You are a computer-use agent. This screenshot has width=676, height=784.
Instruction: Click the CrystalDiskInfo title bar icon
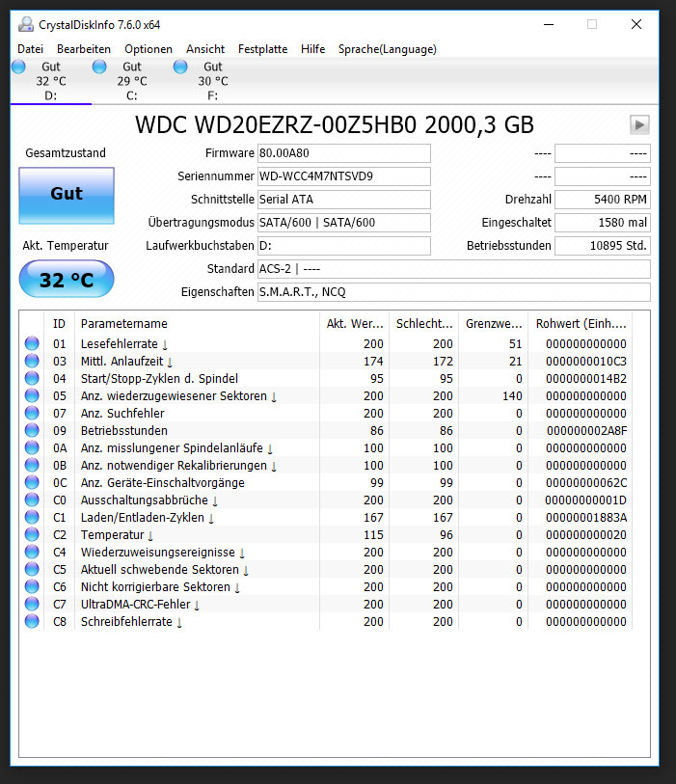click(25, 24)
